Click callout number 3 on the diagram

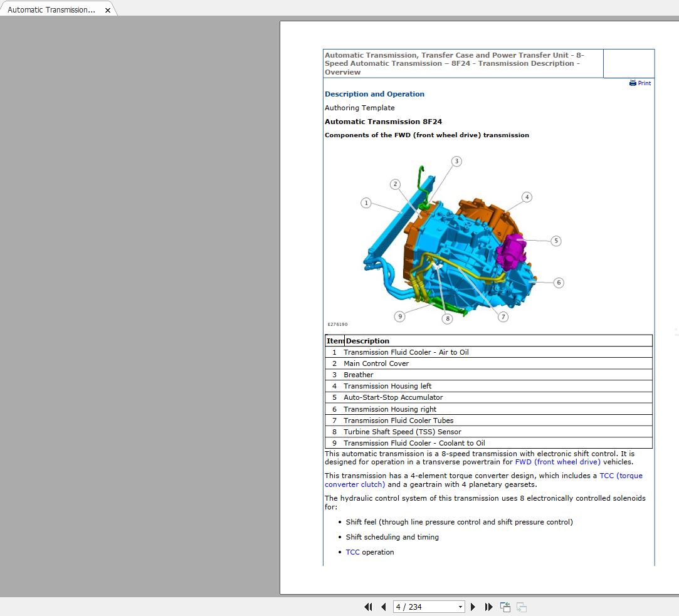tap(456, 161)
